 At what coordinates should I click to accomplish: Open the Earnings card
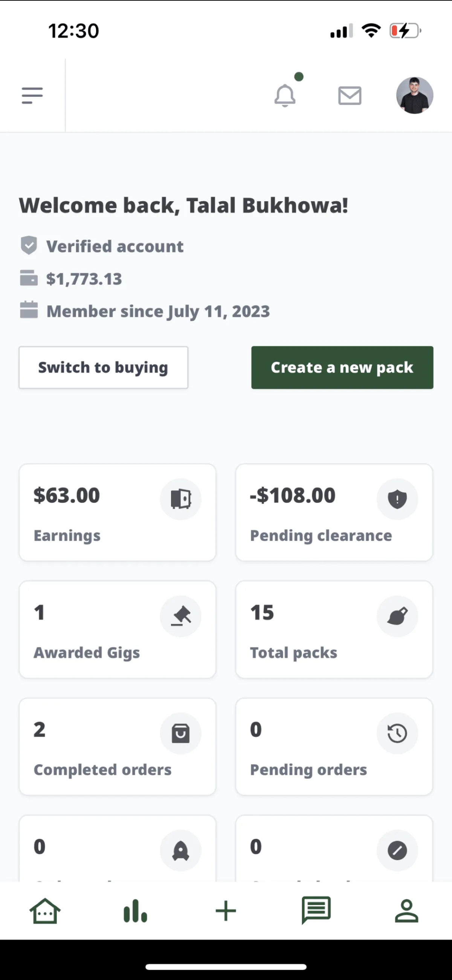coord(118,512)
